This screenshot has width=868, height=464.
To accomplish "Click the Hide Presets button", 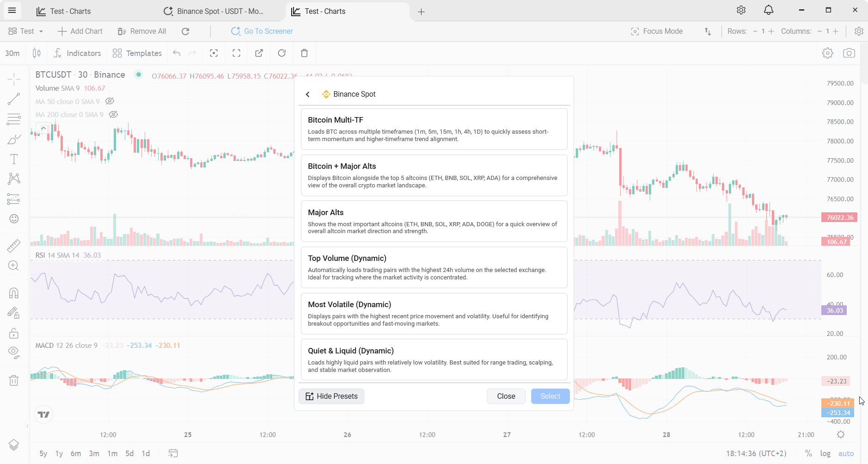I will pyautogui.click(x=331, y=396).
